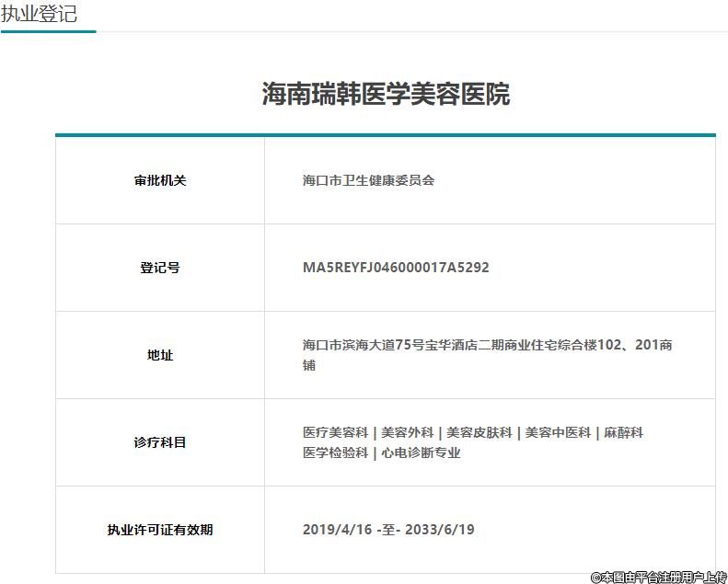Image resolution: width=728 pixels, height=584 pixels.
Task: Click the 登记号 row label
Action: tap(160, 268)
